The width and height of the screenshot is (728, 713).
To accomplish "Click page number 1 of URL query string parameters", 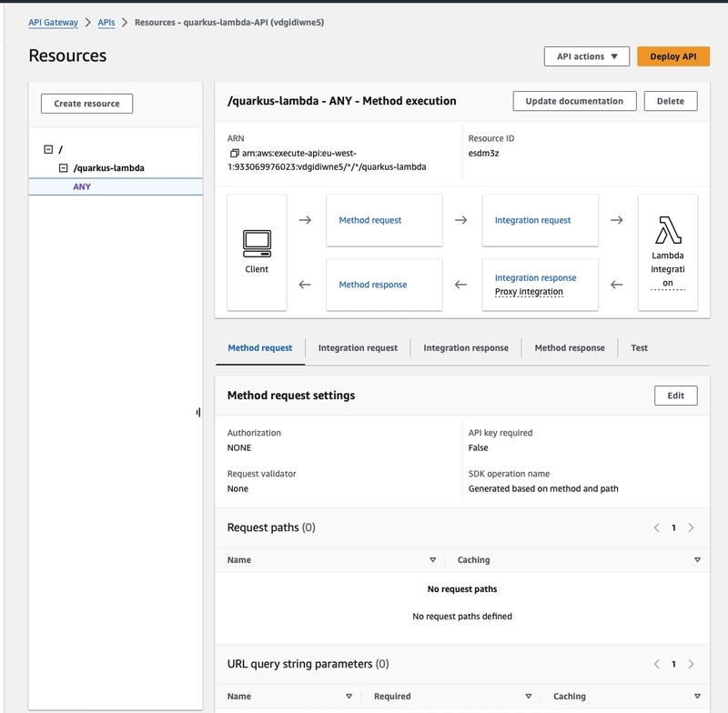I will [673, 664].
